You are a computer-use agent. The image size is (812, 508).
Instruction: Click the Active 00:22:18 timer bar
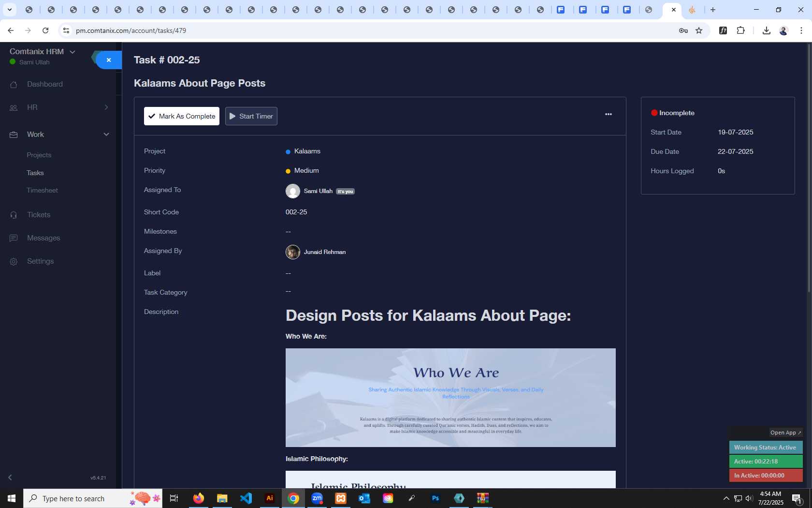[x=766, y=462]
